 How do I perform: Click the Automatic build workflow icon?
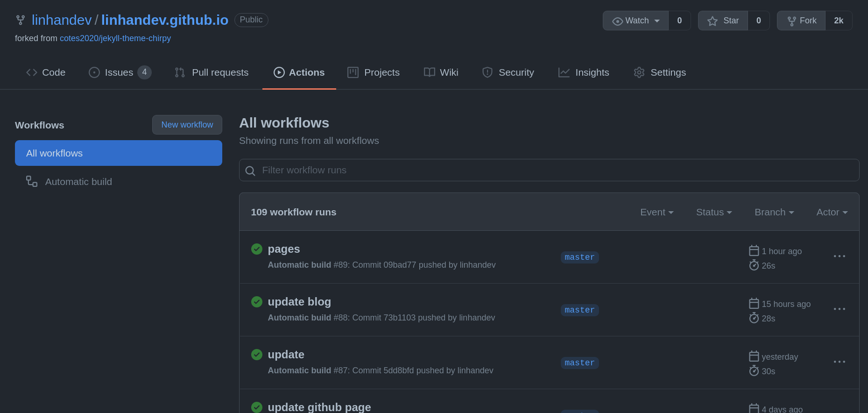click(32, 182)
